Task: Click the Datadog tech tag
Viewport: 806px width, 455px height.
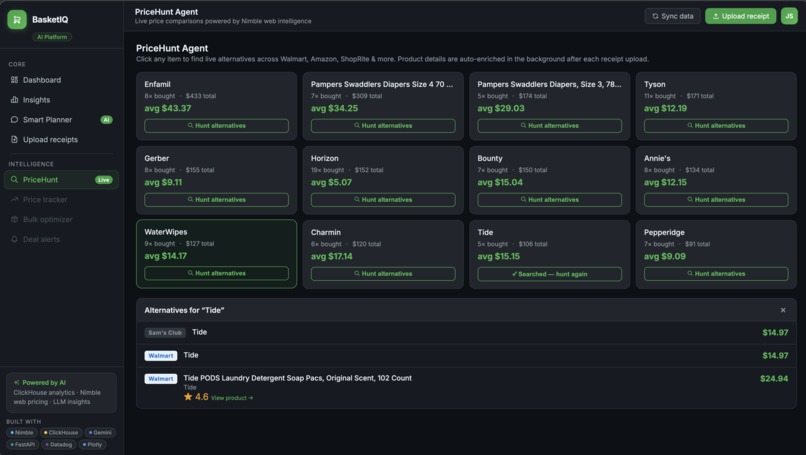Action: click(x=58, y=444)
